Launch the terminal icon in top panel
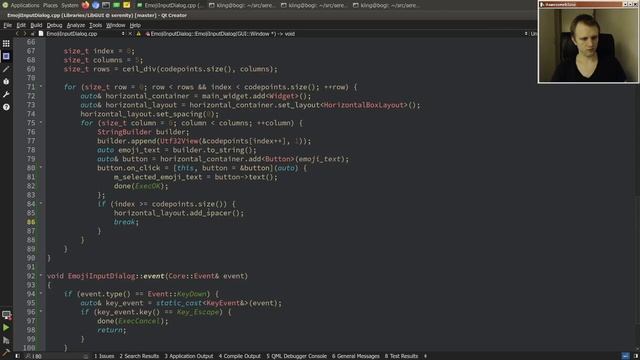 point(106,5)
